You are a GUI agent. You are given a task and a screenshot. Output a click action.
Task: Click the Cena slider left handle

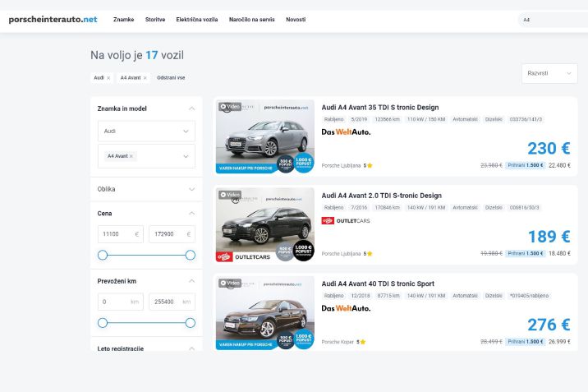coord(103,255)
